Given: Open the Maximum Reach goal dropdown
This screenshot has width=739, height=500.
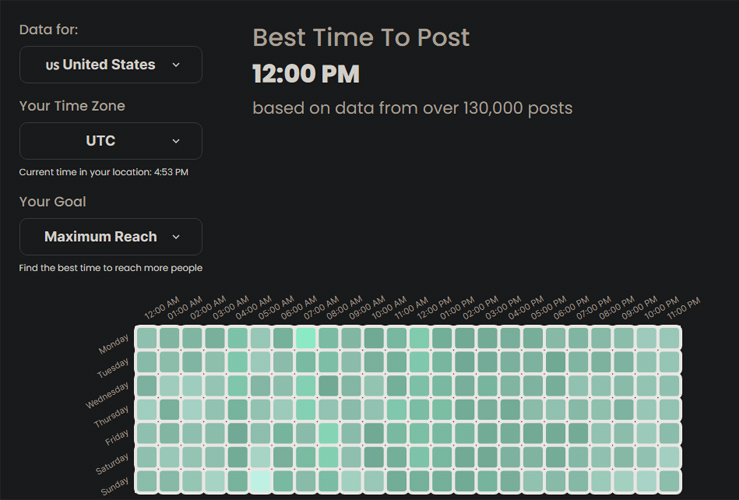Looking at the screenshot, I should point(111,237).
